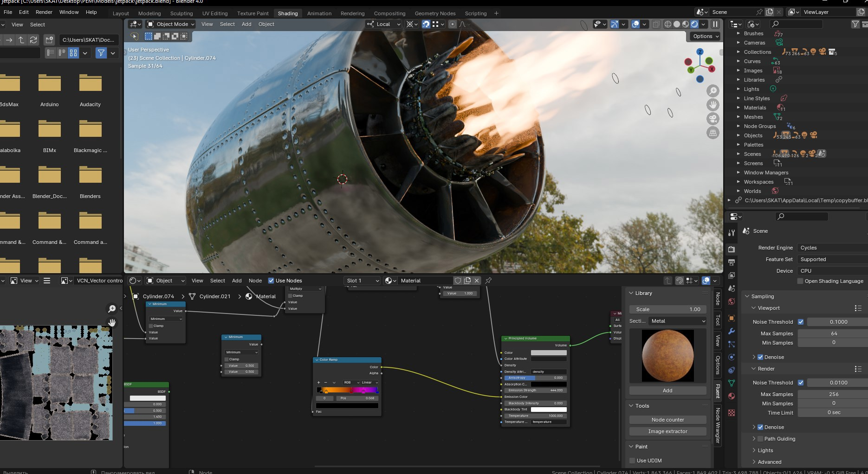
Task: Open the Section Metal dropdown
Action: pos(677,321)
